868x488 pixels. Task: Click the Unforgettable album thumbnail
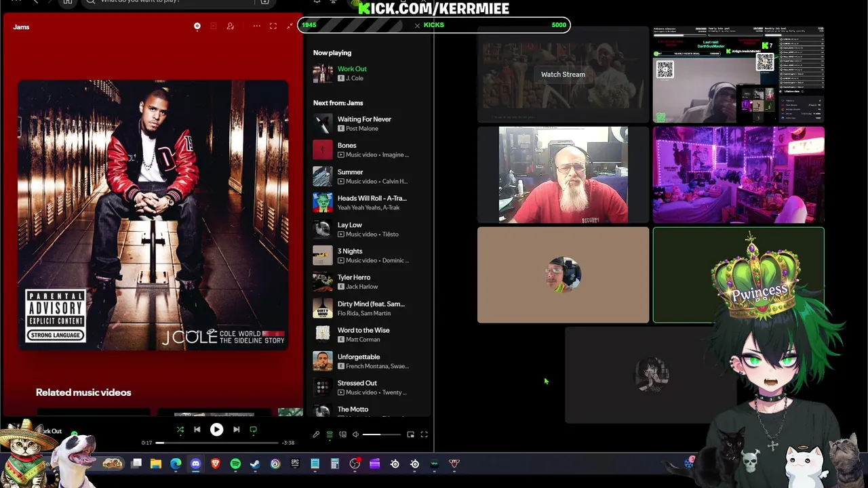click(323, 361)
